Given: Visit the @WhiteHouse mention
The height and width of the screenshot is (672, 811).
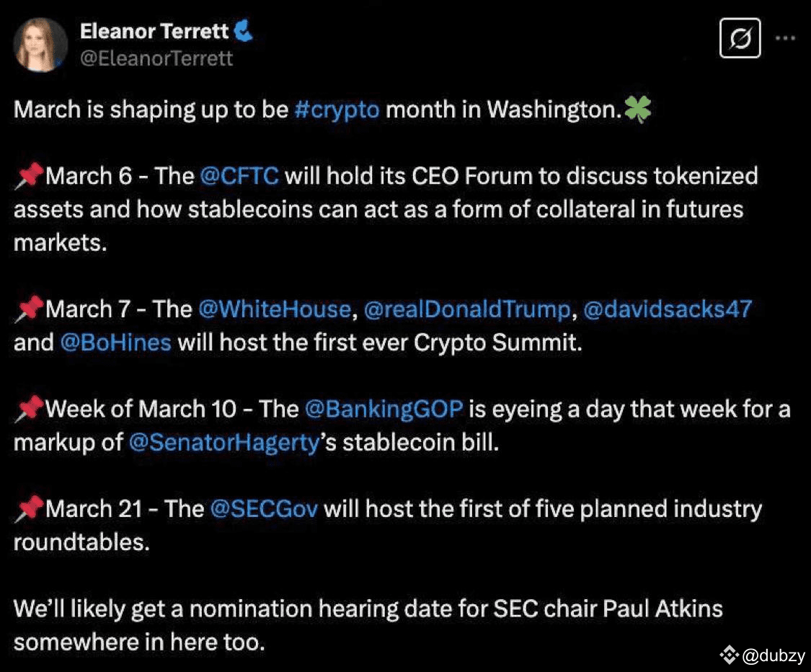Looking at the screenshot, I should [273, 309].
